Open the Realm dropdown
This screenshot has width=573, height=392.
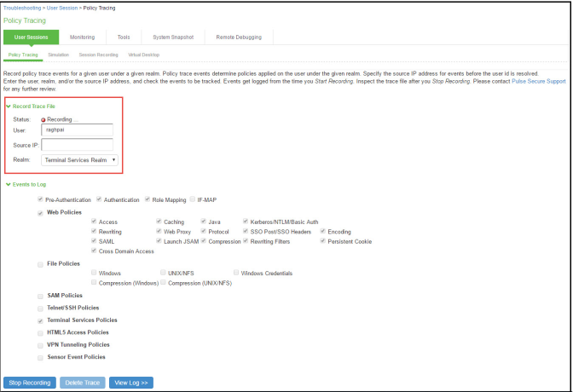tap(79, 160)
